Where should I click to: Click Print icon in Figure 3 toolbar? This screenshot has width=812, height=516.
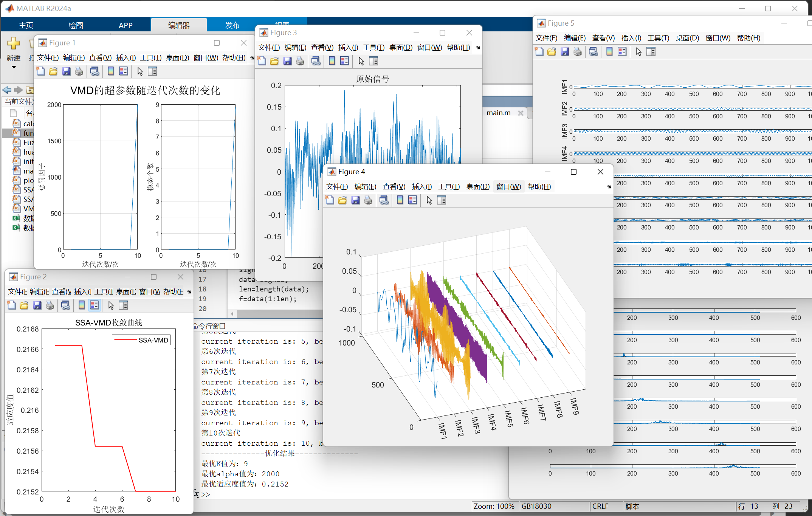[x=300, y=61]
